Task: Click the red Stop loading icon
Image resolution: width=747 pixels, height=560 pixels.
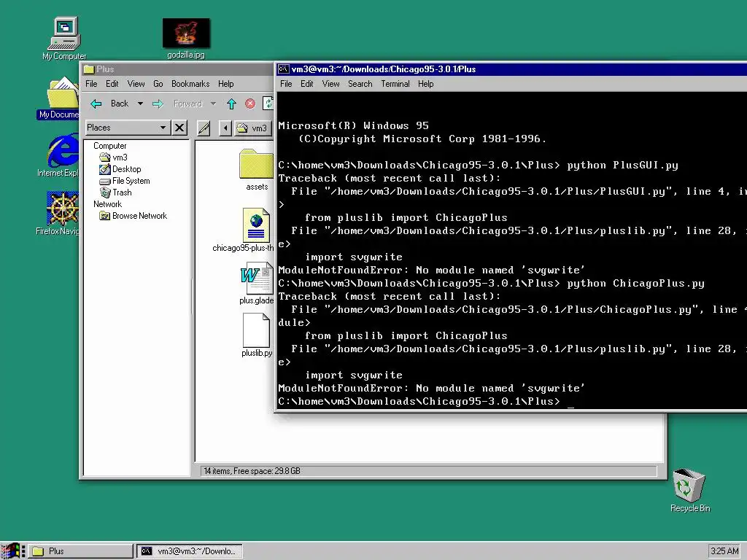Action: point(250,104)
